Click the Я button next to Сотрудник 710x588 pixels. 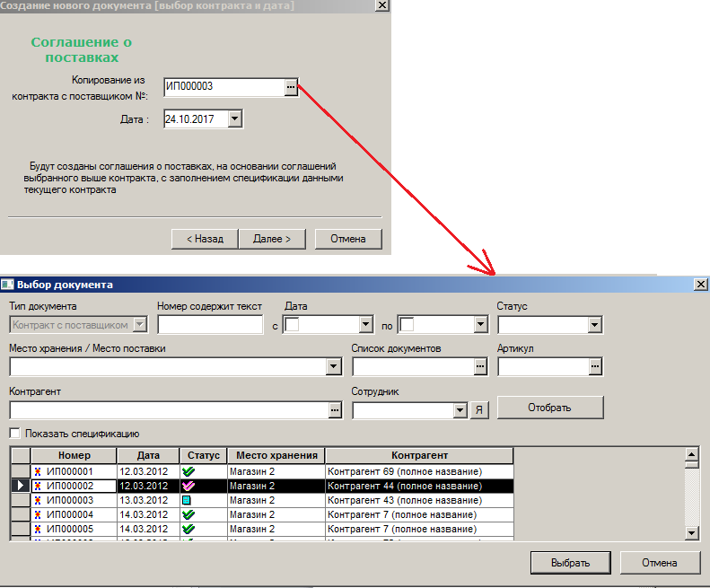pos(479,410)
